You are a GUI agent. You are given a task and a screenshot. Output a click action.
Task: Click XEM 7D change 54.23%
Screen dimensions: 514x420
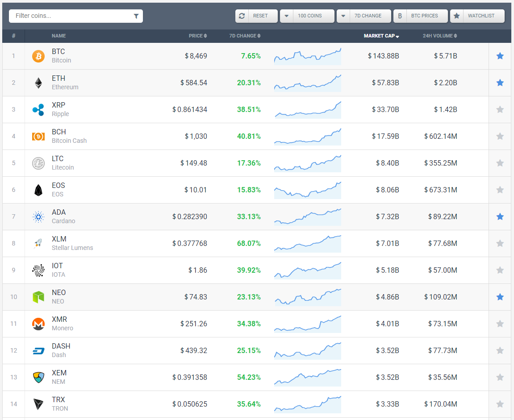(x=249, y=378)
